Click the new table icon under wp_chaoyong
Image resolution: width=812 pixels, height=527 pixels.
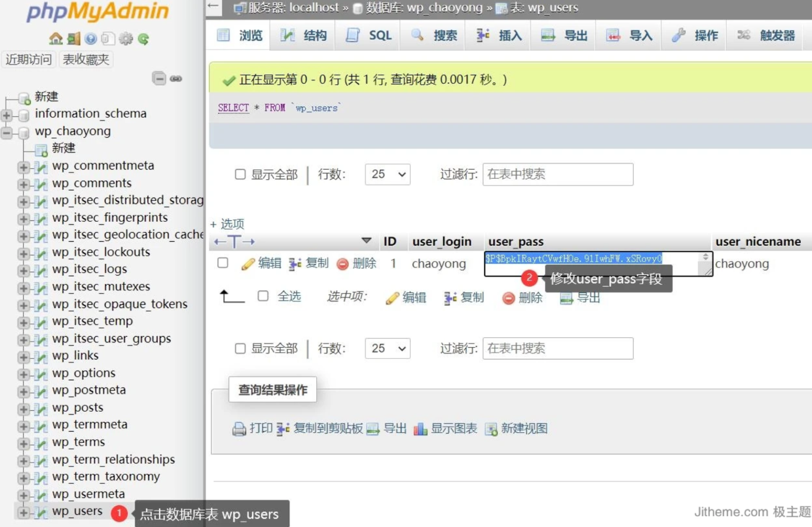point(41,149)
